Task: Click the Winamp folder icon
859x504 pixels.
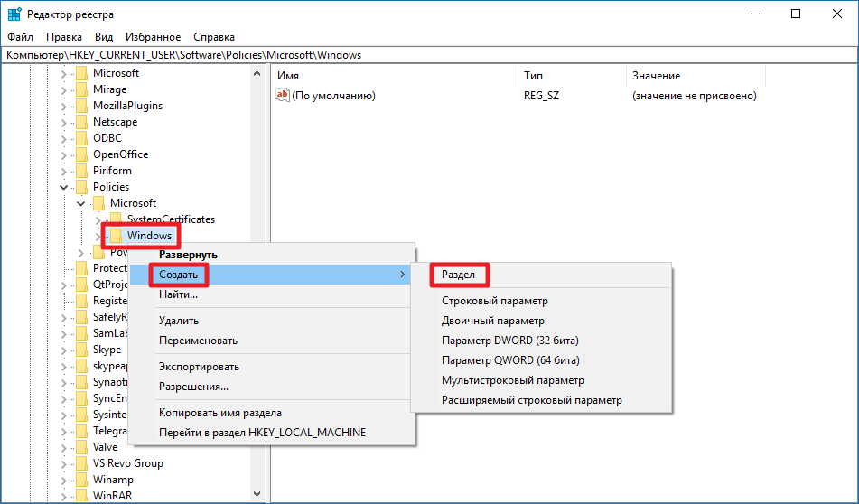Action: 81,480
